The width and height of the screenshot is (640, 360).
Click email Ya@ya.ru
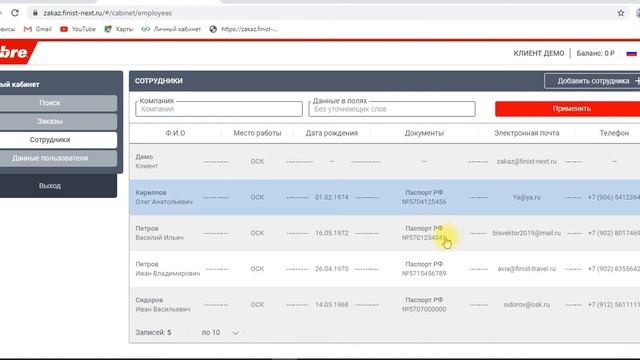527,197
